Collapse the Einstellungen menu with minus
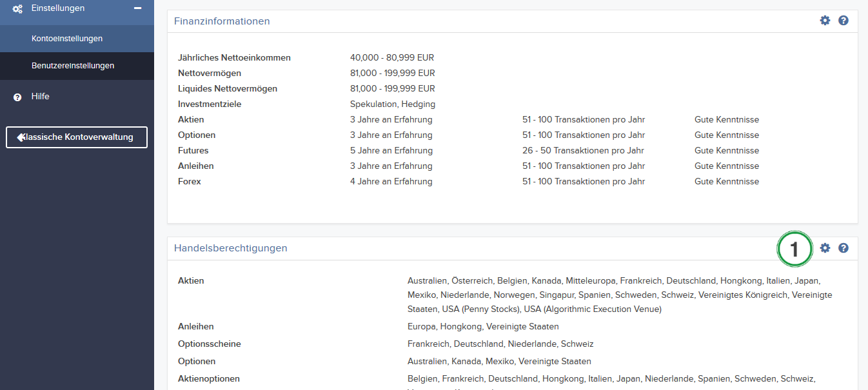Viewport: 868px width, 390px height. pyautogui.click(x=137, y=8)
